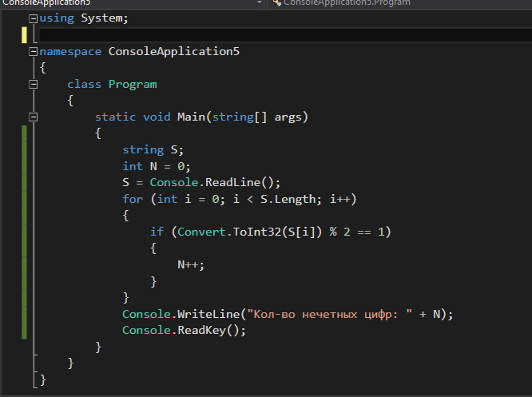532x397 pixels.
Task: Click the class icon beside ConsoleApplication5.Program
Action: pos(276,3)
